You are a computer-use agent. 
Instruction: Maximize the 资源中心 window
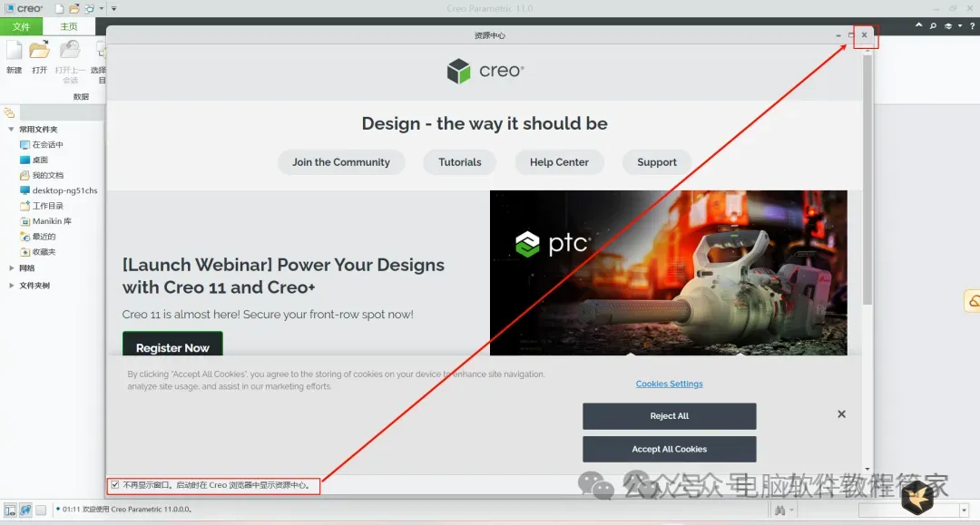click(851, 35)
